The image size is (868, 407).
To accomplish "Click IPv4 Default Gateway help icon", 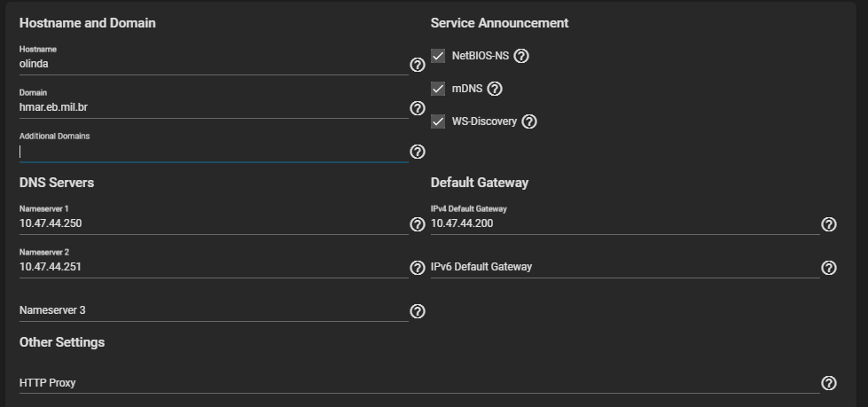I will click(x=829, y=224).
